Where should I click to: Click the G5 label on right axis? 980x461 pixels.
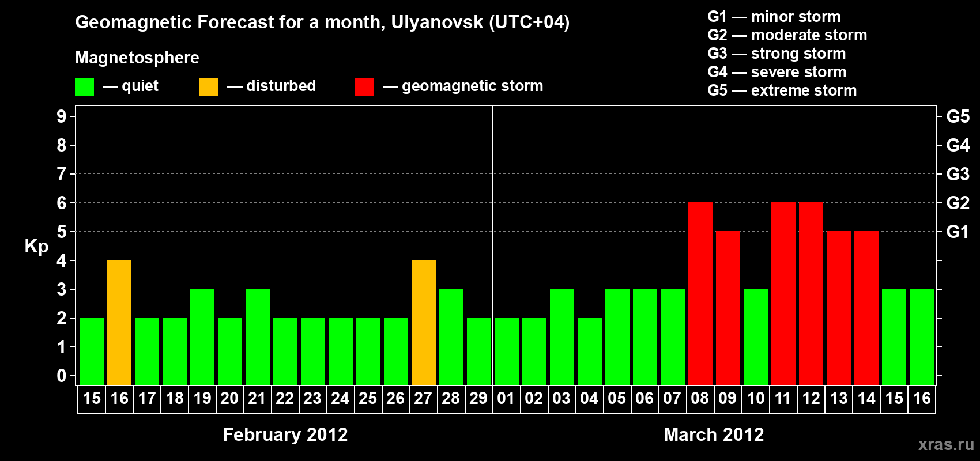958,116
